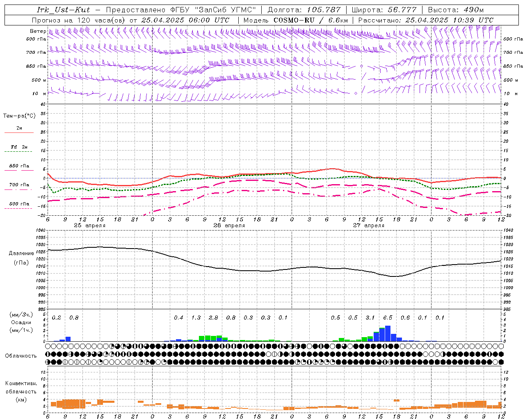Click the 500 м wind level label on left axis
Image resolution: width=525 pixels, height=420 pixels.
(x=39, y=80)
